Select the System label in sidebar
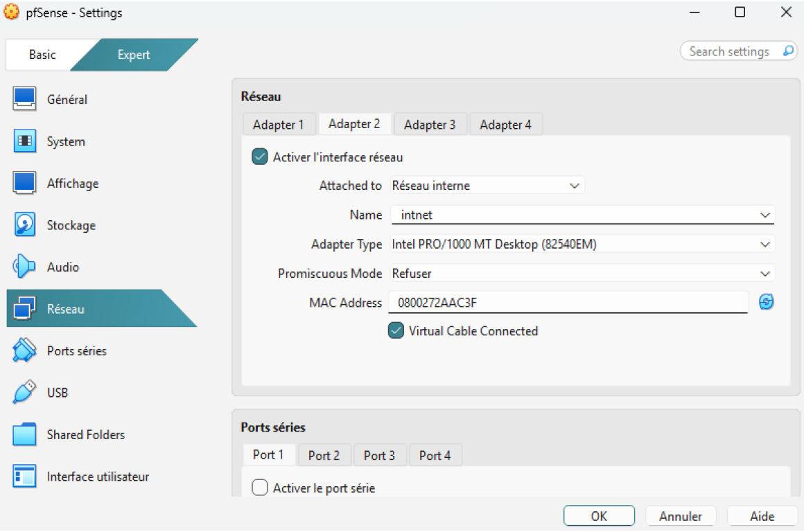Image resolution: width=804 pixels, height=532 pixels. tap(66, 141)
